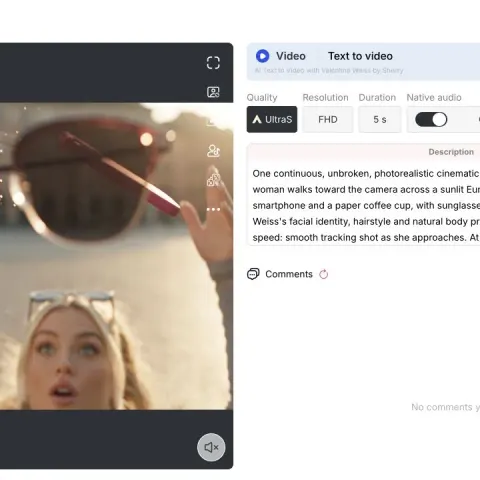480x480 pixels.
Task: Refresh comments with the pink reload icon
Action: click(x=324, y=274)
